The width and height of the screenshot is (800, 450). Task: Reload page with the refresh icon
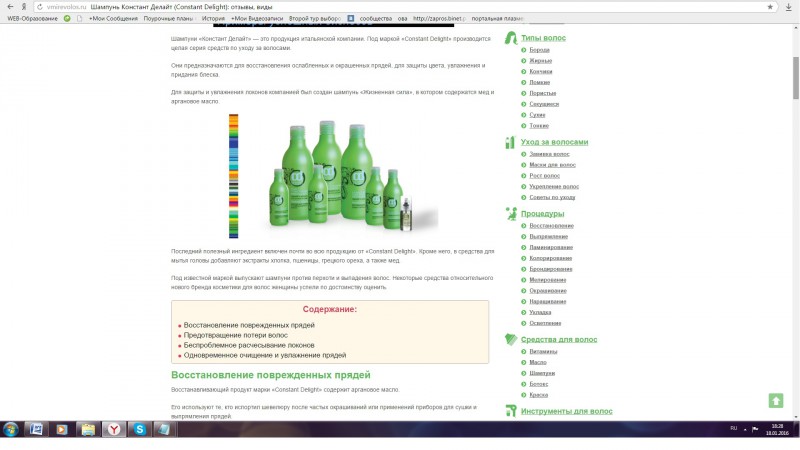tap(40, 7)
